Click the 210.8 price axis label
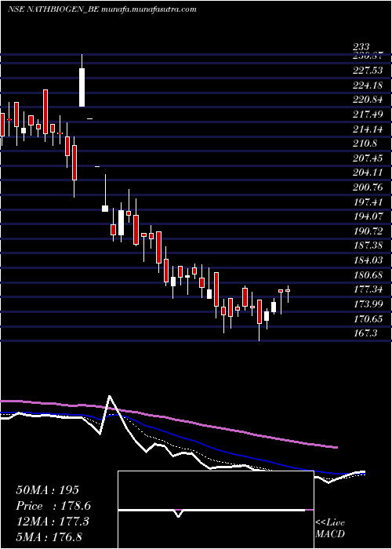Viewport: 392px width, 549px height. point(365,144)
